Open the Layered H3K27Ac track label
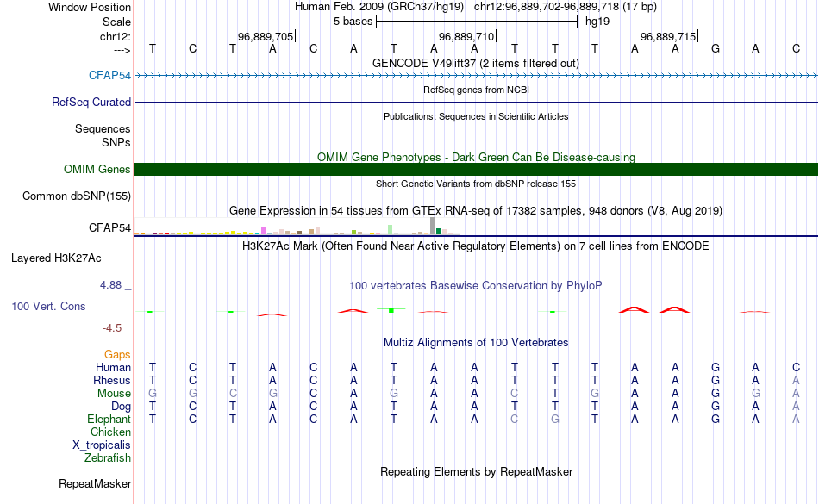The width and height of the screenshot is (819, 504). [56, 258]
